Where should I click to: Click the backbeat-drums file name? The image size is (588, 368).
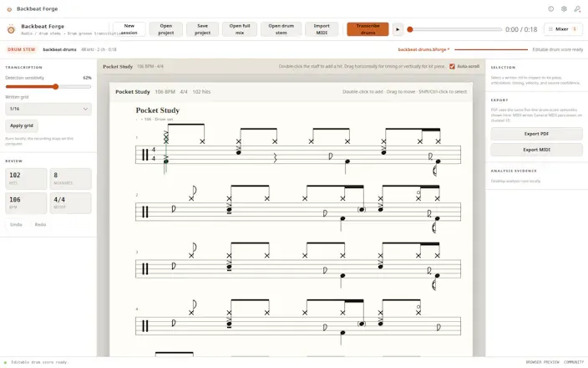click(x=59, y=49)
